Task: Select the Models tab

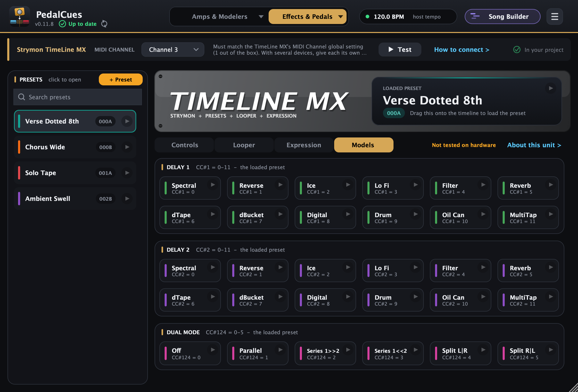Action: point(364,145)
